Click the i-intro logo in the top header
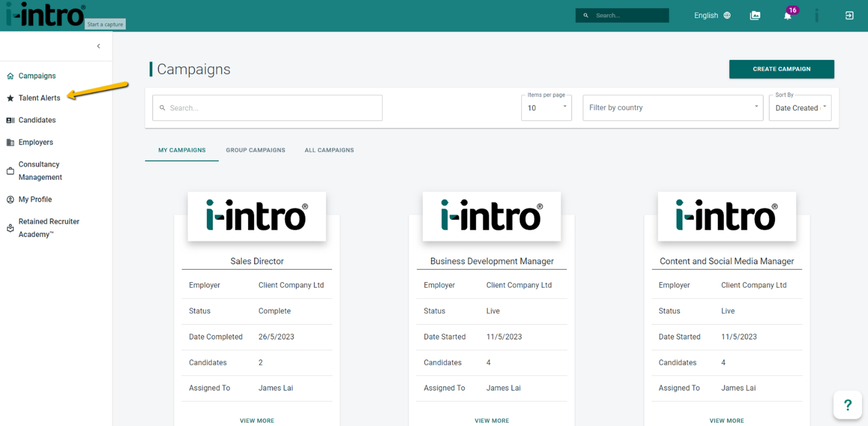868x426 pixels. click(45, 15)
